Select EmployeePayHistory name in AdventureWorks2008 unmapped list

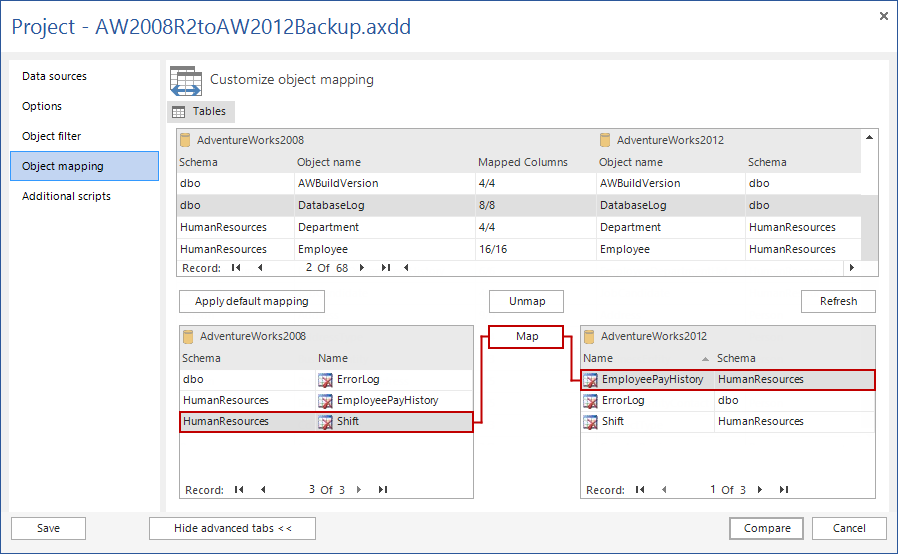click(388, 400)
